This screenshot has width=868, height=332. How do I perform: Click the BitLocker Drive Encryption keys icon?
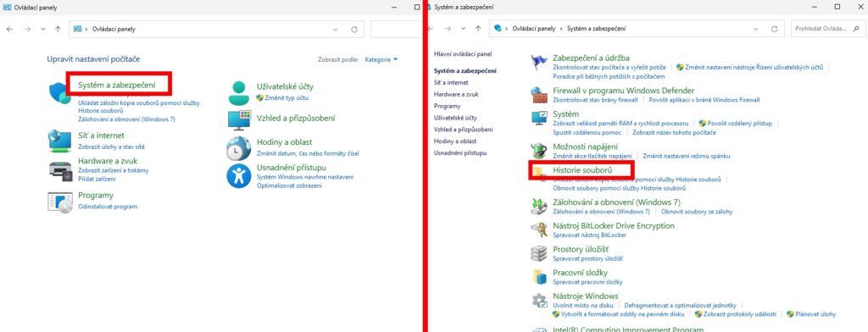pos(538,229)
